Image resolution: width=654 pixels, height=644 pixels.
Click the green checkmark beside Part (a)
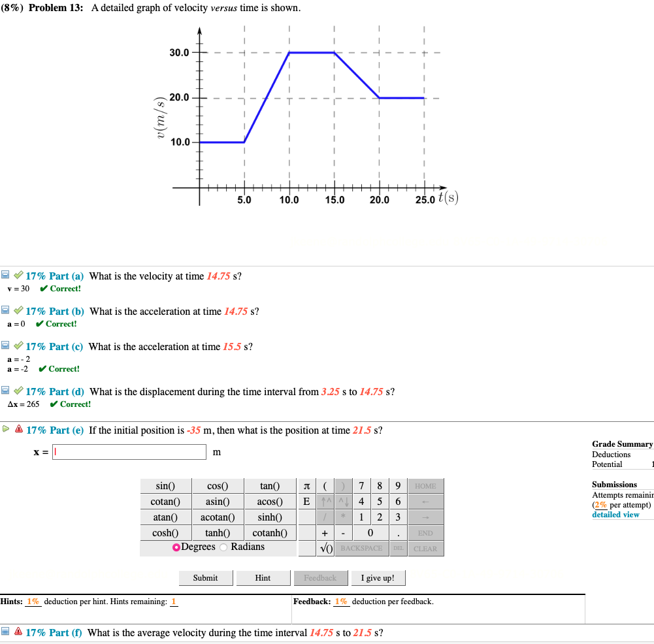point(18,275)
